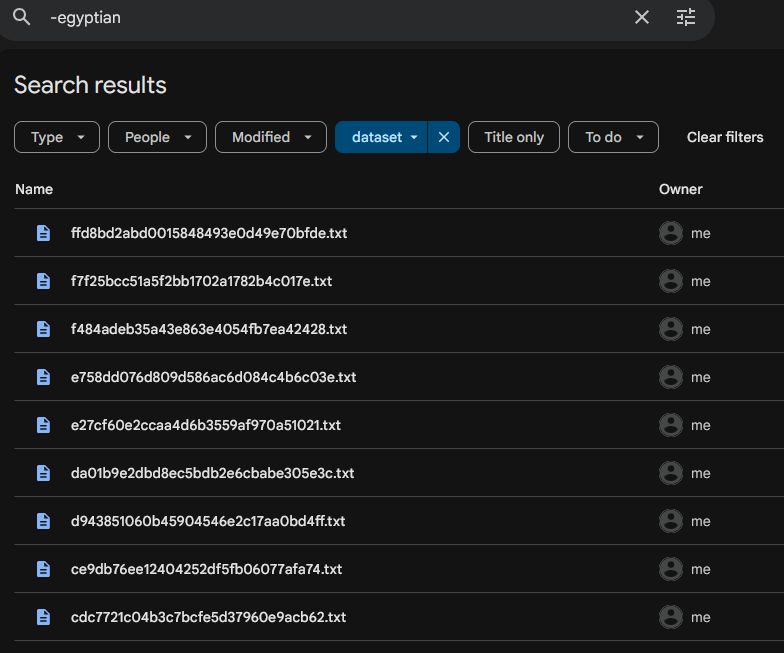Click document icon of cdc7721c04b3c7bcfe5d37960e9acb62.txt
Image resolution: width=784 pixels, height=653 pixels.
(x=44, y=617)
